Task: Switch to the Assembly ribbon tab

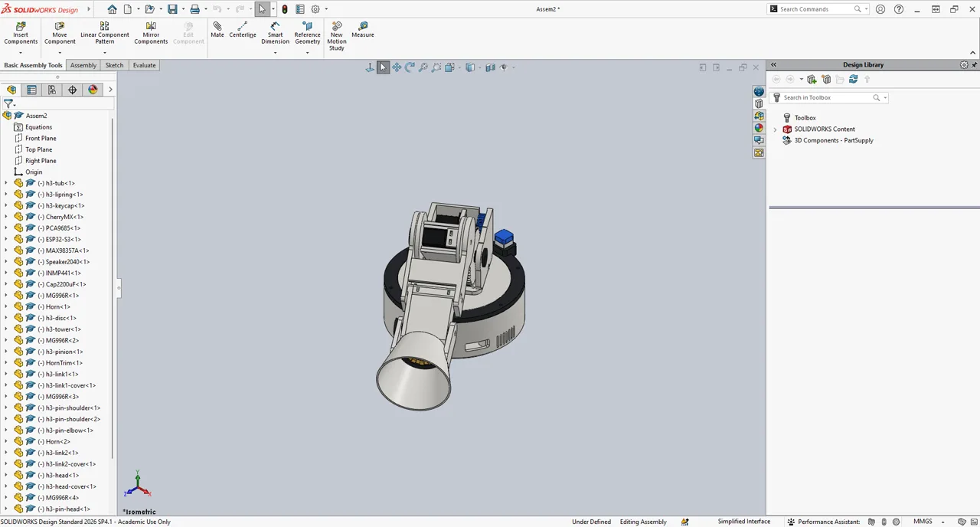Action: pyautogui.click(x=83, y=65)
